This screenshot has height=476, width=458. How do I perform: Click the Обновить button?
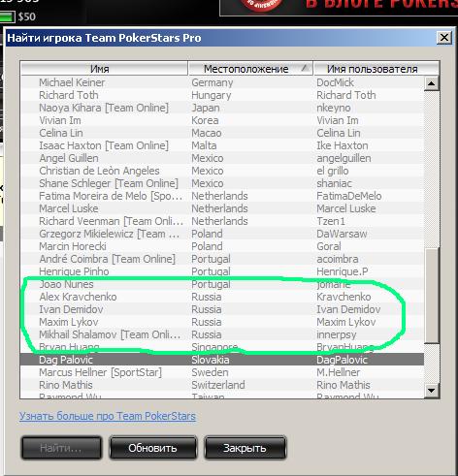(x=153, y=448)
